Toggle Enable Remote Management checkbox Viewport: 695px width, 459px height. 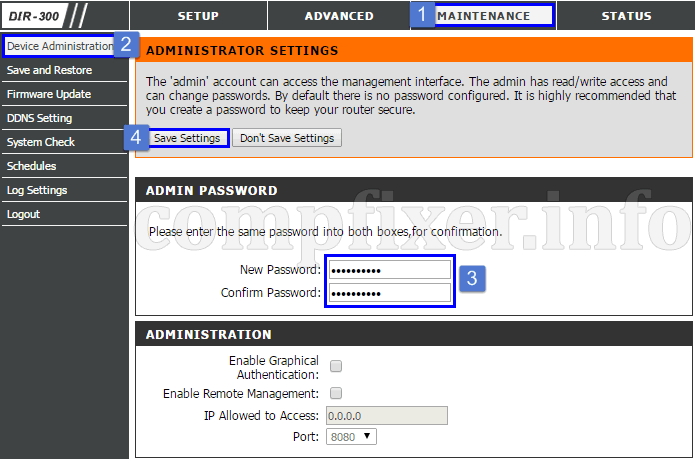tap(336, 393)
